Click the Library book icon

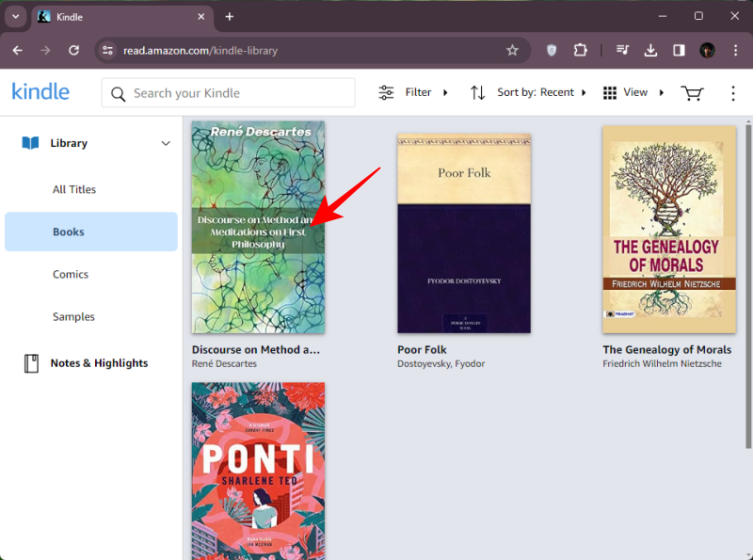tap(30, 143)
